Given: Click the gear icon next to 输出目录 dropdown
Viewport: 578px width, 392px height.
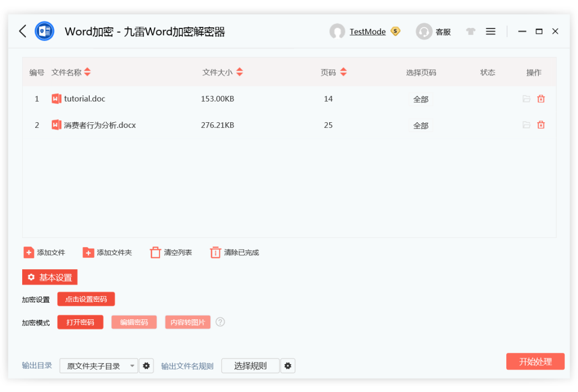Looking at the screenshot, I should (x=146, y=365).
